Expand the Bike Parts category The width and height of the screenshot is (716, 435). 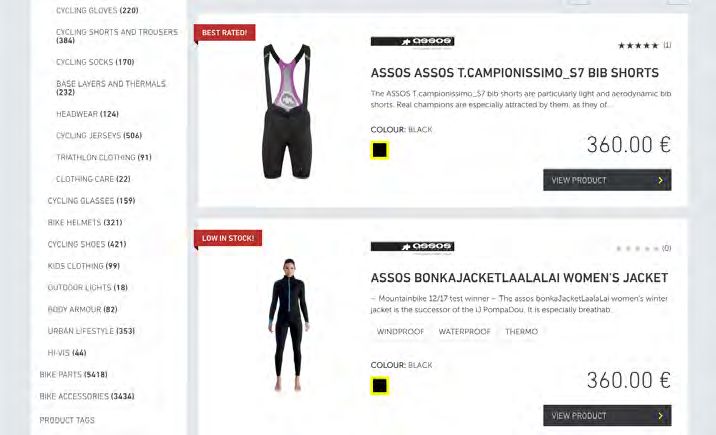[x=74, y=375]
